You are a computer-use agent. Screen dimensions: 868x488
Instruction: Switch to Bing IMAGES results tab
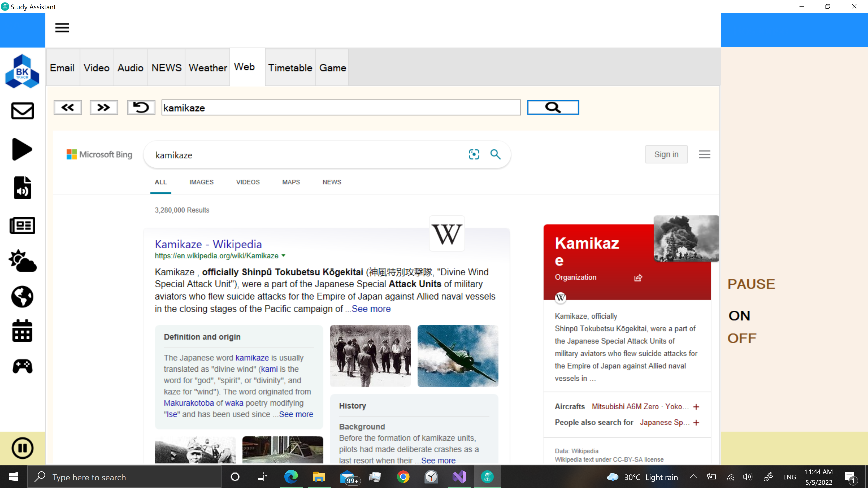201,182
